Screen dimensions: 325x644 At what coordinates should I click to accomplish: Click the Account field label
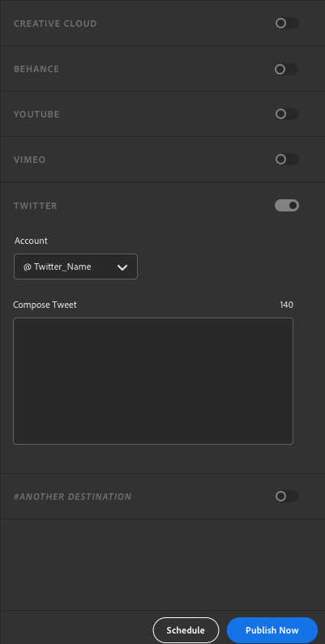[31, 241]
